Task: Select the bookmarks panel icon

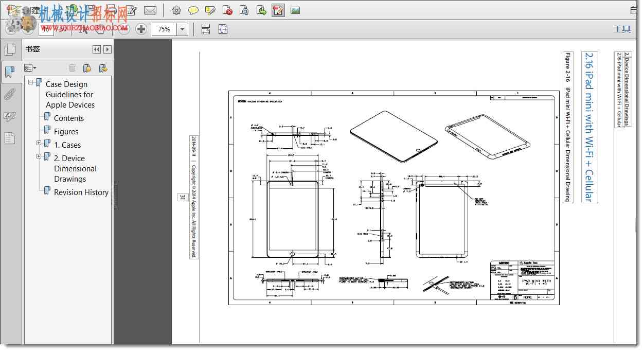Action: point(10,72)
